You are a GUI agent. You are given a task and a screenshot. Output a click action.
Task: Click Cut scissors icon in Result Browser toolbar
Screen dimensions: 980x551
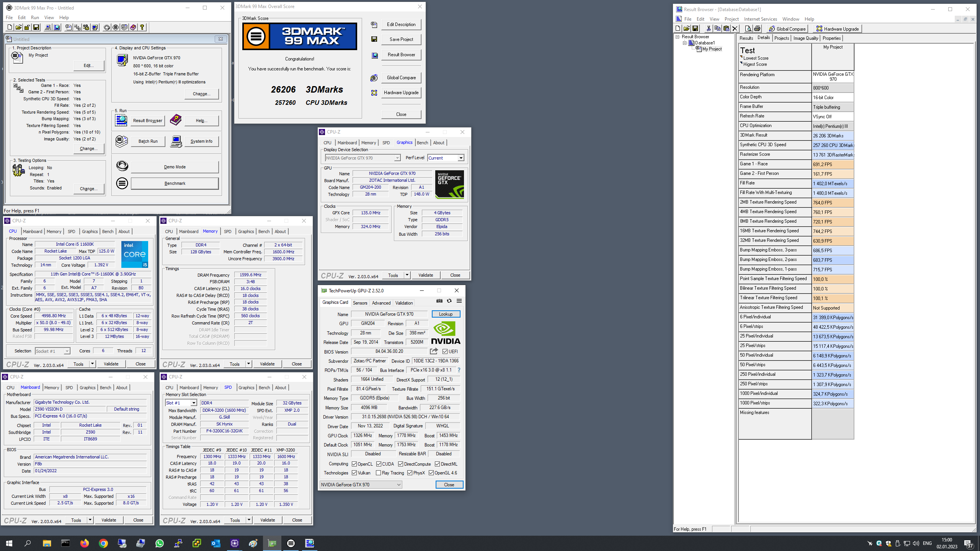click(709, 29)
